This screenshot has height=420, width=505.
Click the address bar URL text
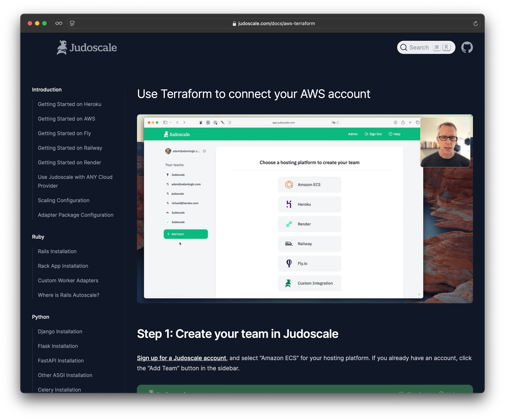(x=276, y=24)
